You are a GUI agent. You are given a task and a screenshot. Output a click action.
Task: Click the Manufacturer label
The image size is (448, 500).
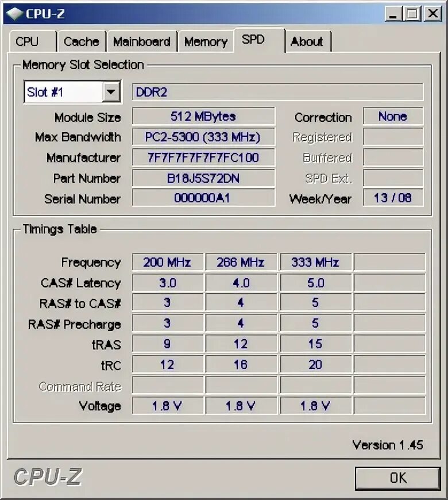pos(83,158)
